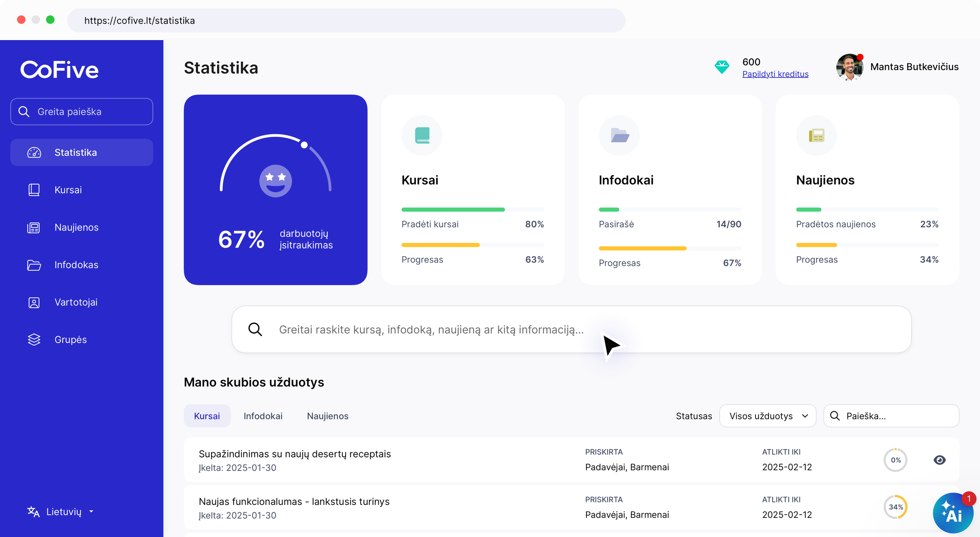This screenshot has width=980, height=537.
Task: Click the Infodokai folder card icon
Action: point(620,136)
